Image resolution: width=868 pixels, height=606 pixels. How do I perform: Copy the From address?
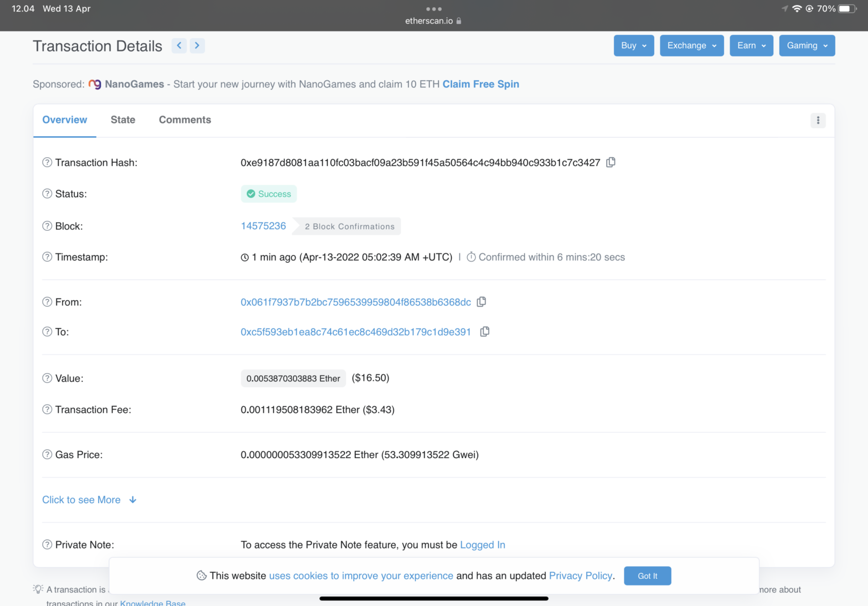click(481, 302)
